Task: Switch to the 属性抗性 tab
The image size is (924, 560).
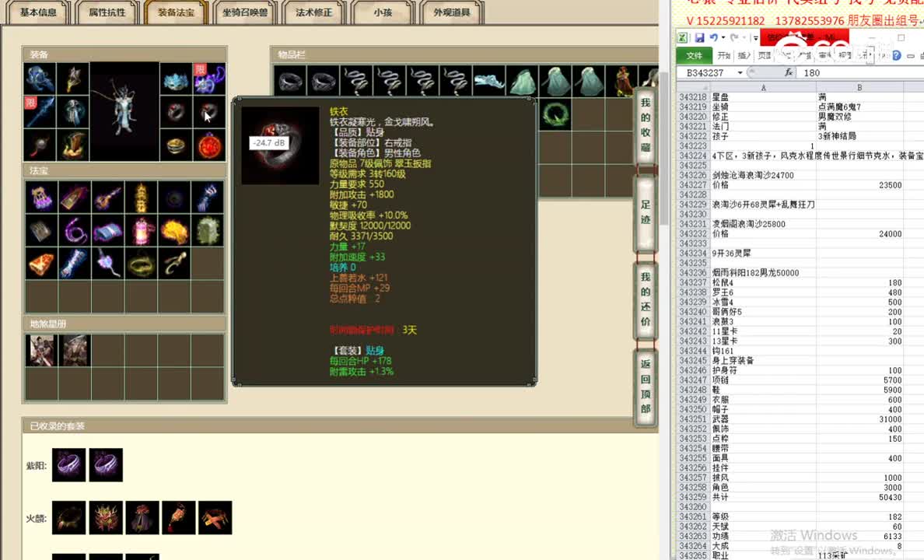Action: 107,12
